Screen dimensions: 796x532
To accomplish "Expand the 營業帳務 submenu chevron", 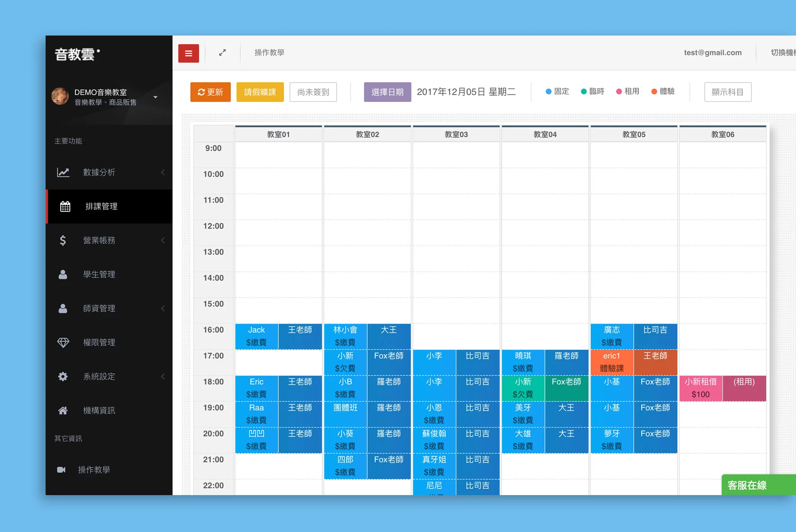I will (x=163, y=240).
